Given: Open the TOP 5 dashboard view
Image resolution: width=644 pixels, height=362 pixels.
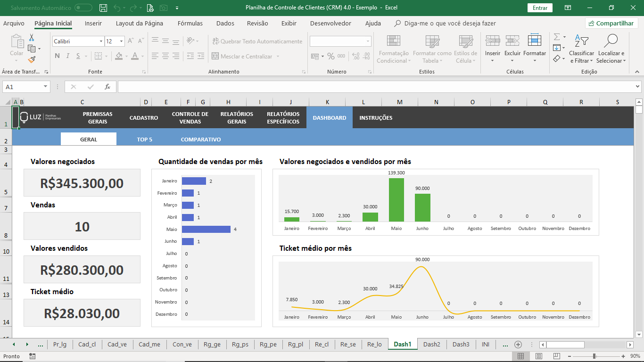Looking at the screenshot, I should [x=145, y=139].
